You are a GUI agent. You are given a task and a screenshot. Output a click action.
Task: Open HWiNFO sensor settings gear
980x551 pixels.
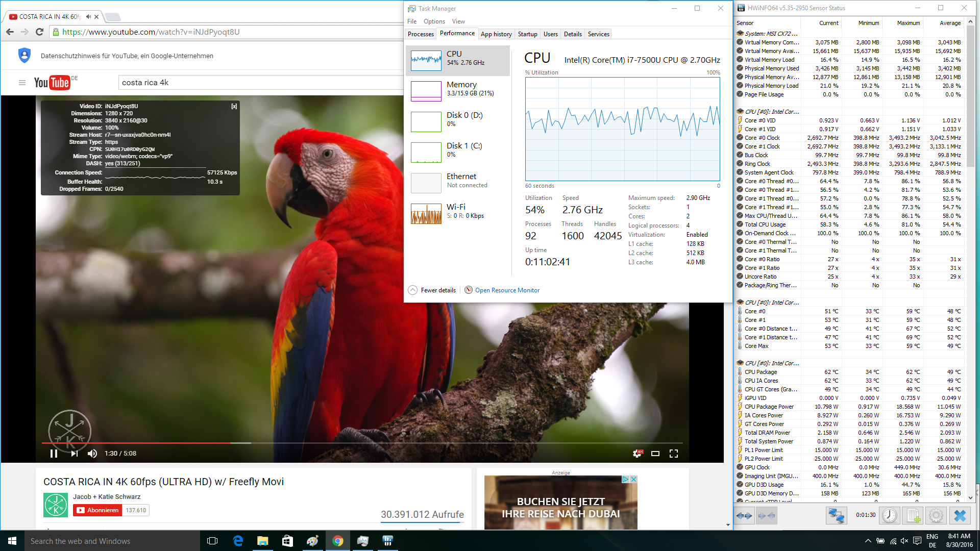[936, 516]
